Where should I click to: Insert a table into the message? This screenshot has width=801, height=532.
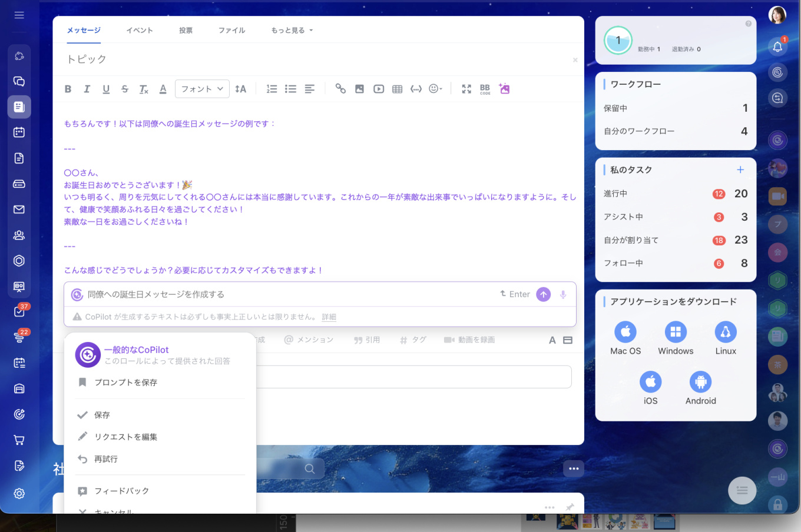pos(397,89)
